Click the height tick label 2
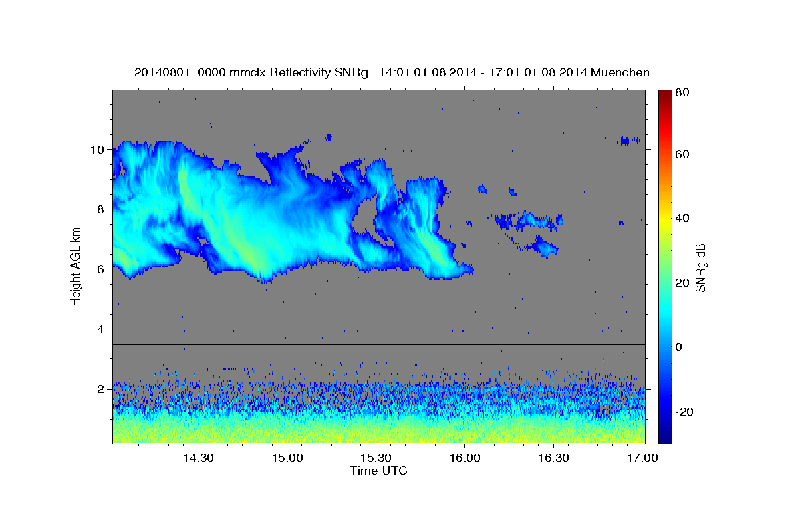This screenshot has height=532, width=798. click(100, 389)
